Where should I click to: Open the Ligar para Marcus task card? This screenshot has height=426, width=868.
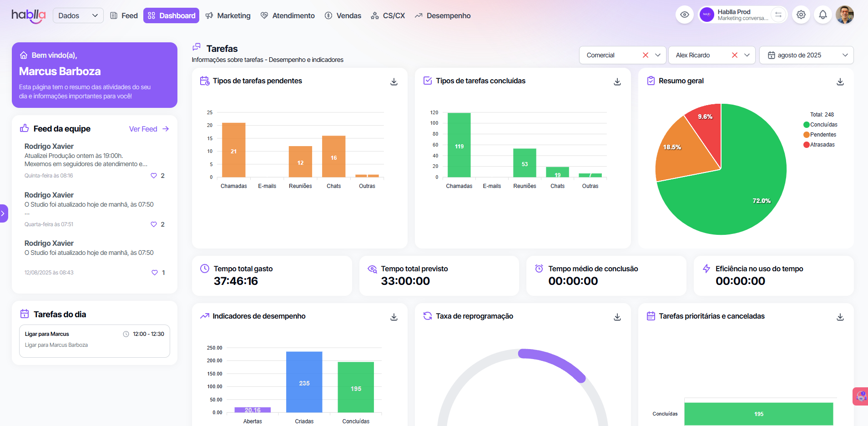click(94, 340)
